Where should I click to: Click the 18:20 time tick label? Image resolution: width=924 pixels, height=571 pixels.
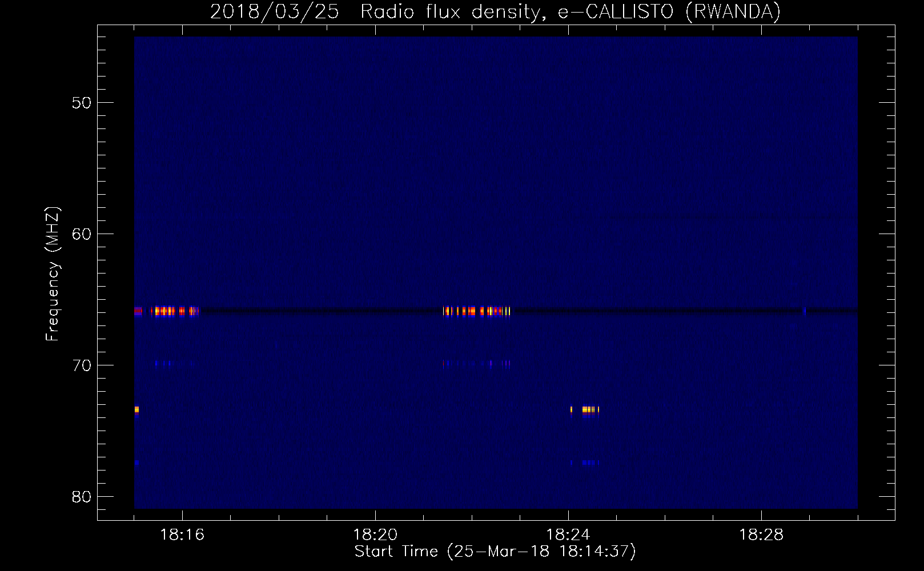375,535
